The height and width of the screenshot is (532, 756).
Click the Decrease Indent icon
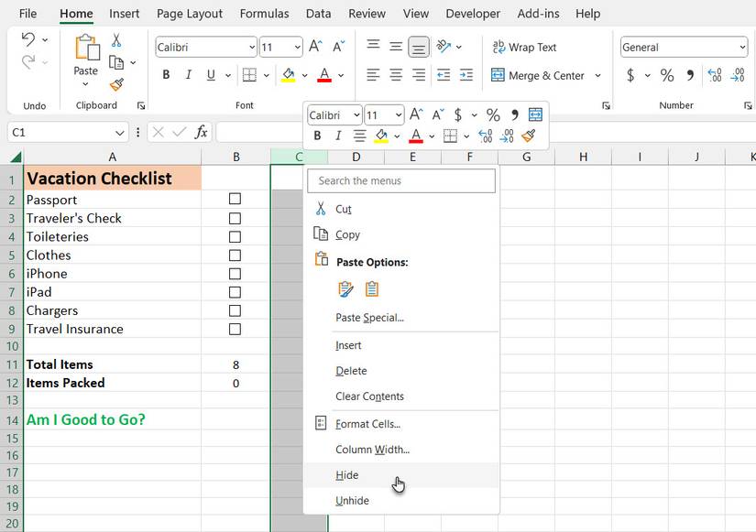click(x=444, y=75)
